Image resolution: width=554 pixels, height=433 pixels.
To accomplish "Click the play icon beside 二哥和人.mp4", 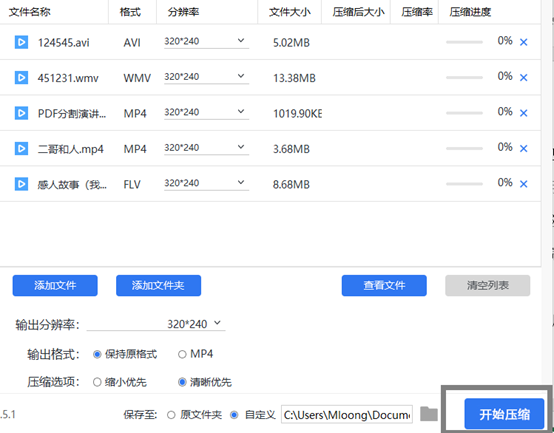I will 21,148.
